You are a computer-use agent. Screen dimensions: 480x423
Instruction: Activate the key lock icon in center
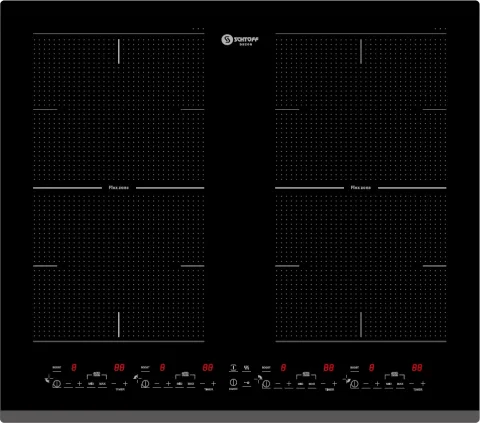[x=247, y=383]
